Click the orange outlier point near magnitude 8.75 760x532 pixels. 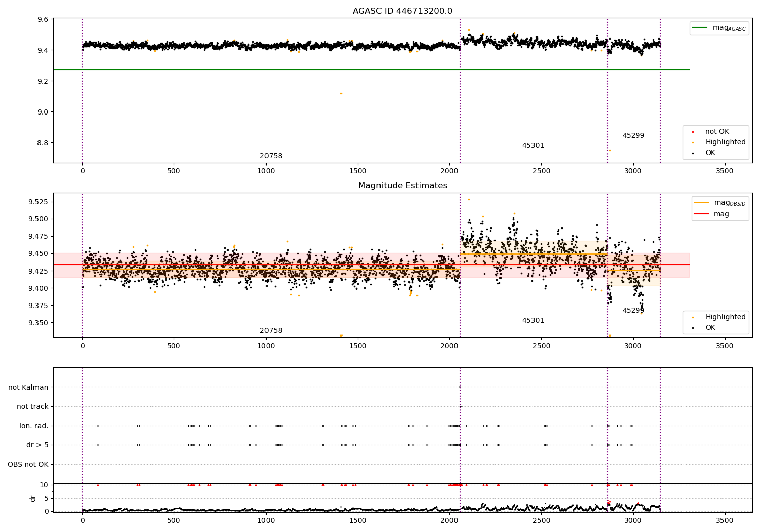point(610,150)
